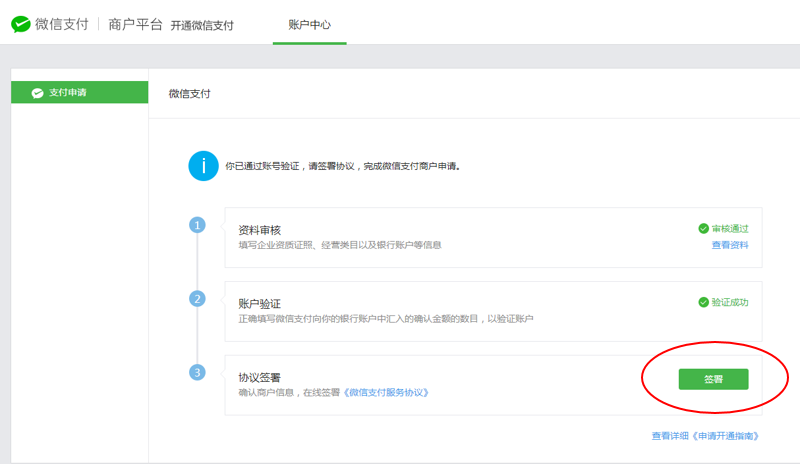
Task: Click the message 你已通过账号验证，请签署协议
Action: (343, 166)
